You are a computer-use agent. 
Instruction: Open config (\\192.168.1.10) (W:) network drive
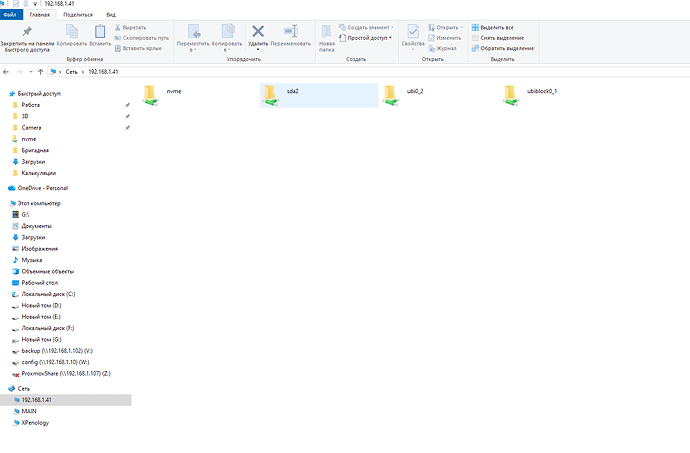55,362
